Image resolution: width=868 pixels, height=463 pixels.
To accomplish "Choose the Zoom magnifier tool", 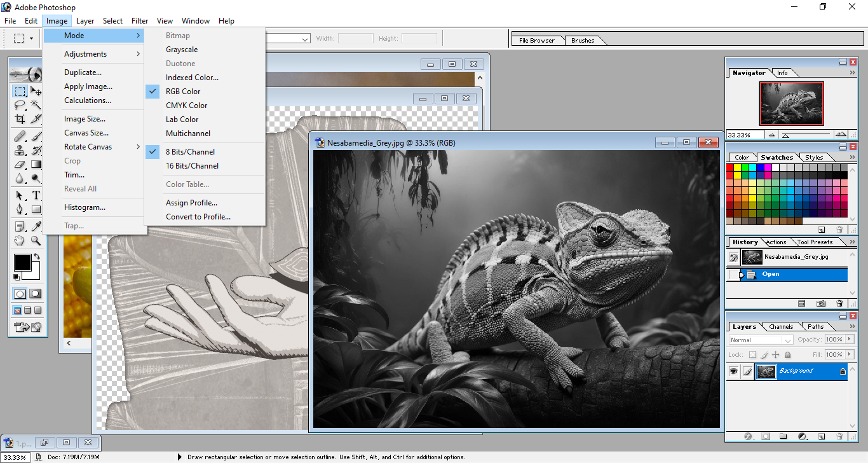I will point(36,240).
